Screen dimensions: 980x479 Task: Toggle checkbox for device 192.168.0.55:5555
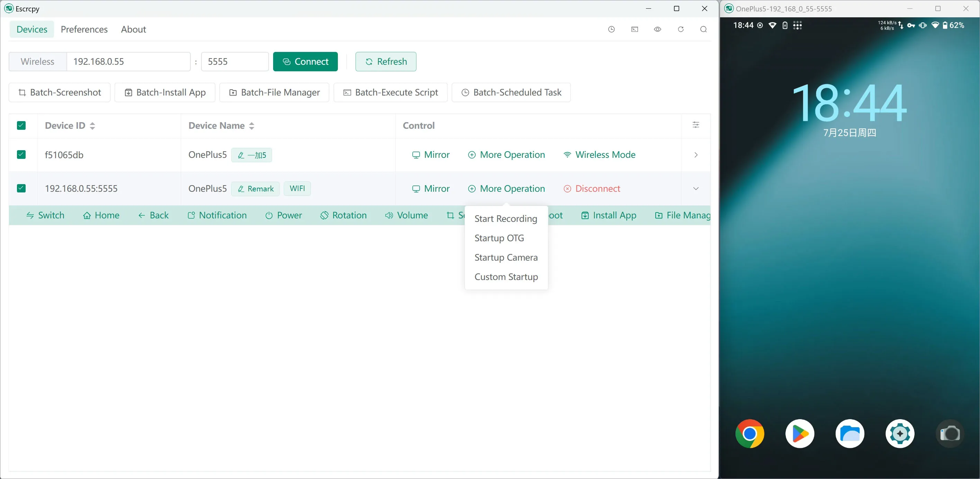(21, 188)
